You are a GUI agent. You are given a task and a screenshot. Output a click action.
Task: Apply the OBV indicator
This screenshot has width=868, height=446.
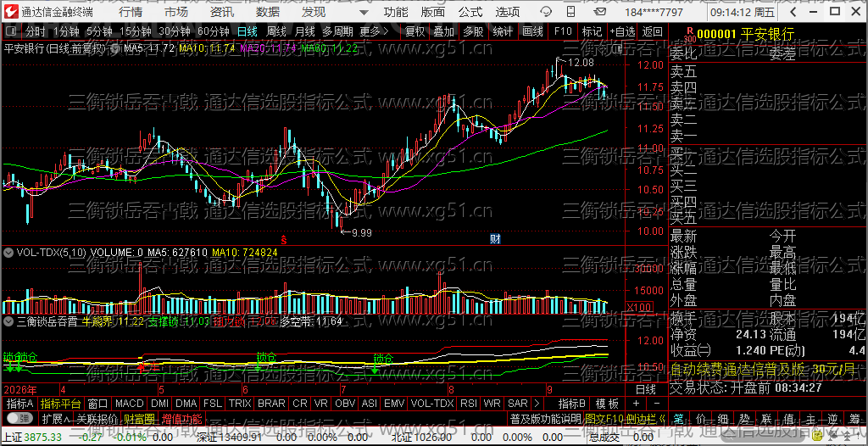pos(346,404)
